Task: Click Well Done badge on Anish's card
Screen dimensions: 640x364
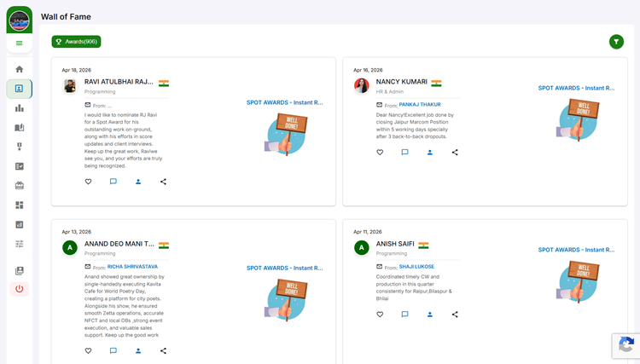Action: pyautogui.click(x=578, y=281)
